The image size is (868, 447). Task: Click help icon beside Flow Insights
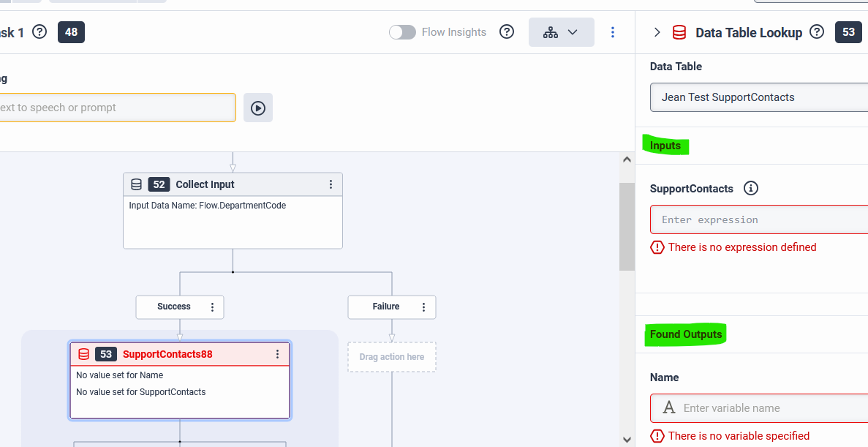[507, 32]
